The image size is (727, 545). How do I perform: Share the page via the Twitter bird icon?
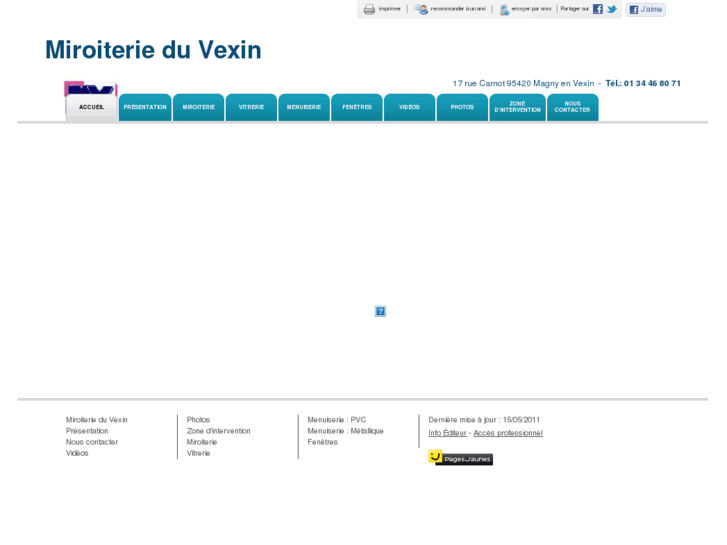point(612,9)
